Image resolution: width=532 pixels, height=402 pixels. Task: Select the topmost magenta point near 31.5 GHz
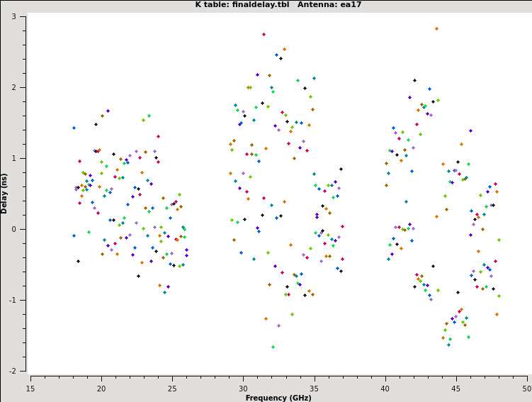264,34
